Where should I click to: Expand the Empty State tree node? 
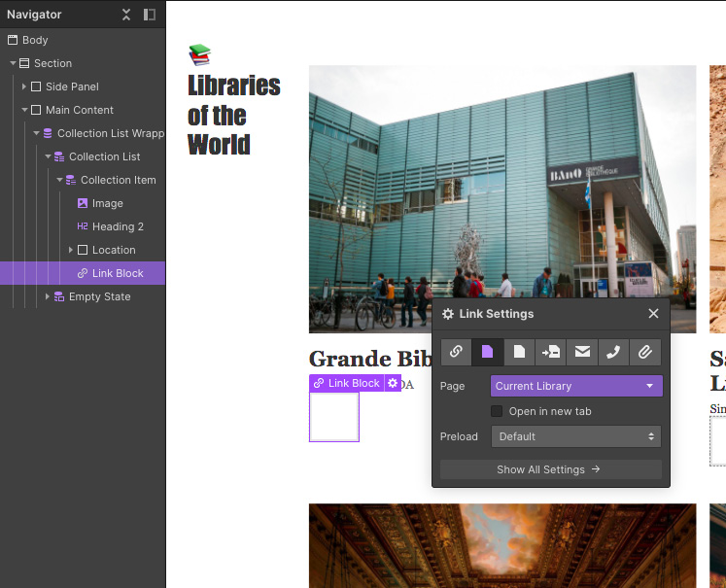pyautogui.click(x=48, y=296)
